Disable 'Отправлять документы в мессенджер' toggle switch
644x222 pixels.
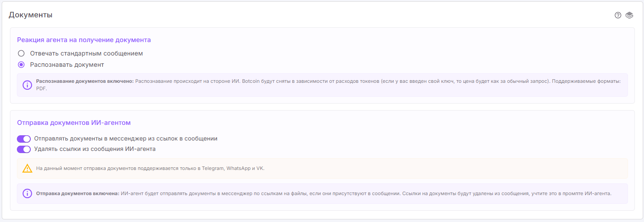[24, 139]
